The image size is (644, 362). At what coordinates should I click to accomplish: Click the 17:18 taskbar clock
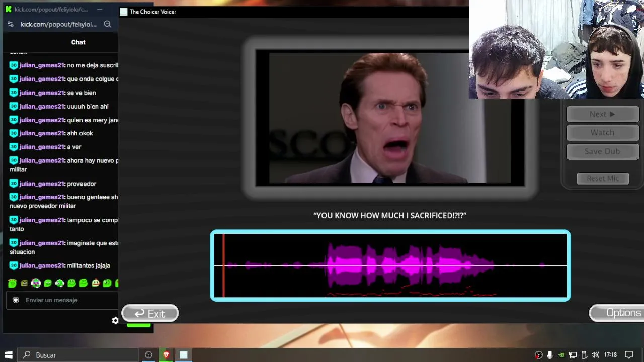coord(610,355)
